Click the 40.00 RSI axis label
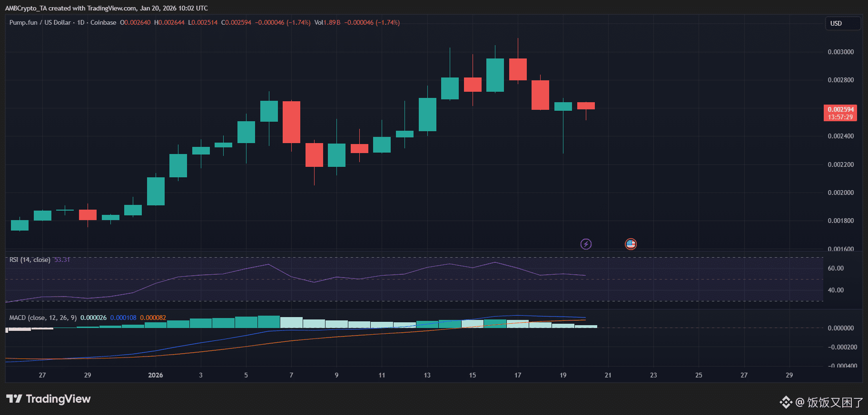The image size is (868, 415). [836, 290]
